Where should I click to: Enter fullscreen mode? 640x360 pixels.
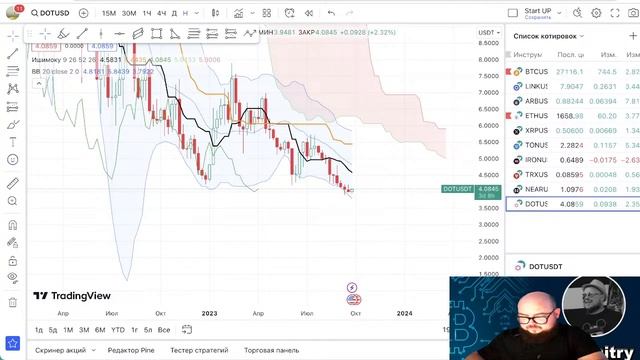pyautogui.click(x=615, y=13)
